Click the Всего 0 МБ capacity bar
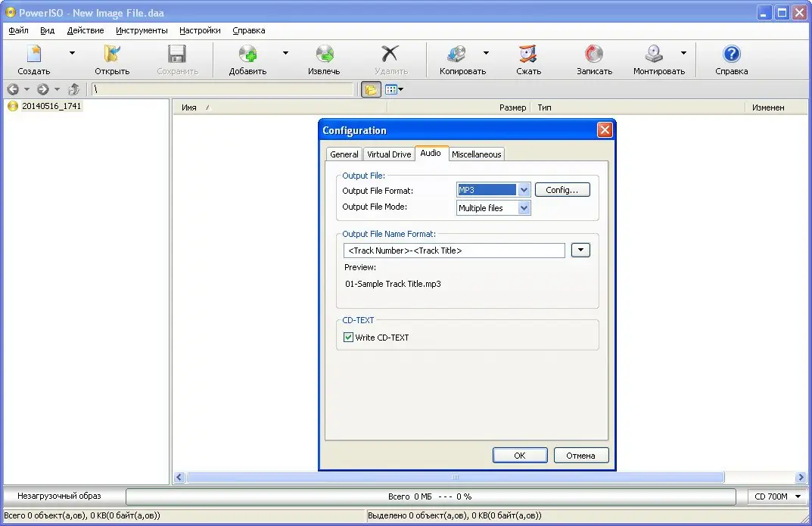 (431, 496)
